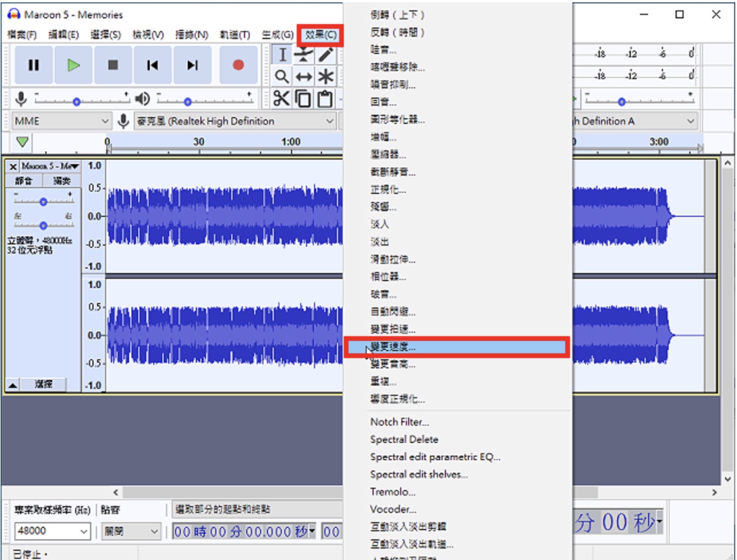Open the 選取部分的起點和終點 selection mode dropdown
This screenshot has width=737, height=560.
(258, 510)
